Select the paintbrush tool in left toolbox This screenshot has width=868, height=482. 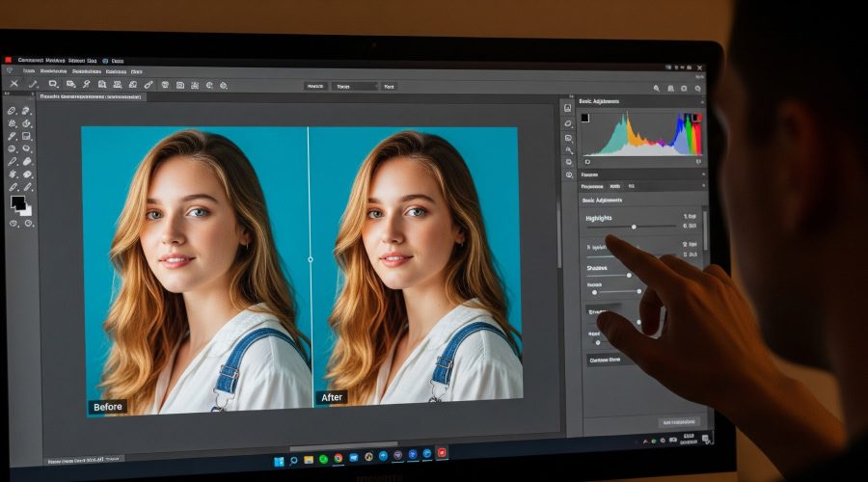click(x=13, y=136)
